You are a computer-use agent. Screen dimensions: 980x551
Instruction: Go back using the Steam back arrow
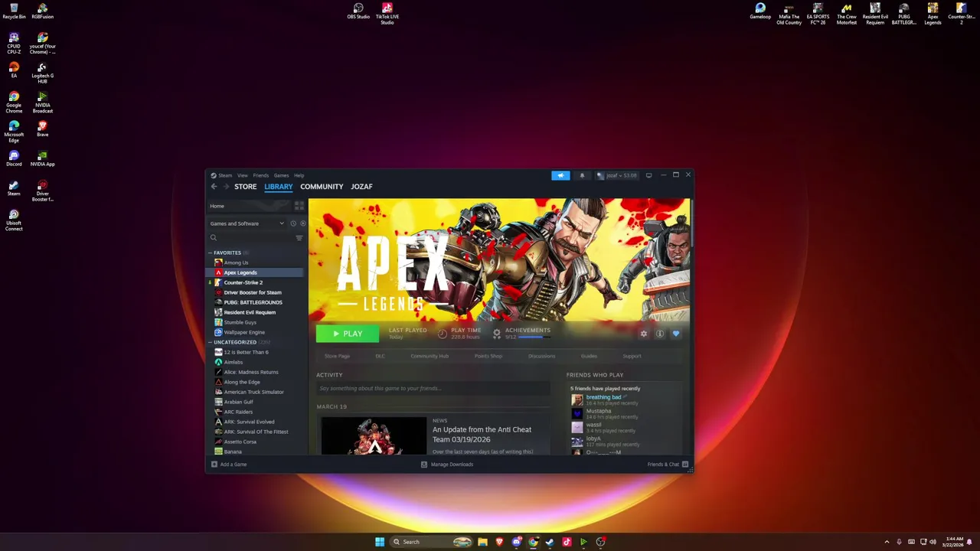point(214,187)
